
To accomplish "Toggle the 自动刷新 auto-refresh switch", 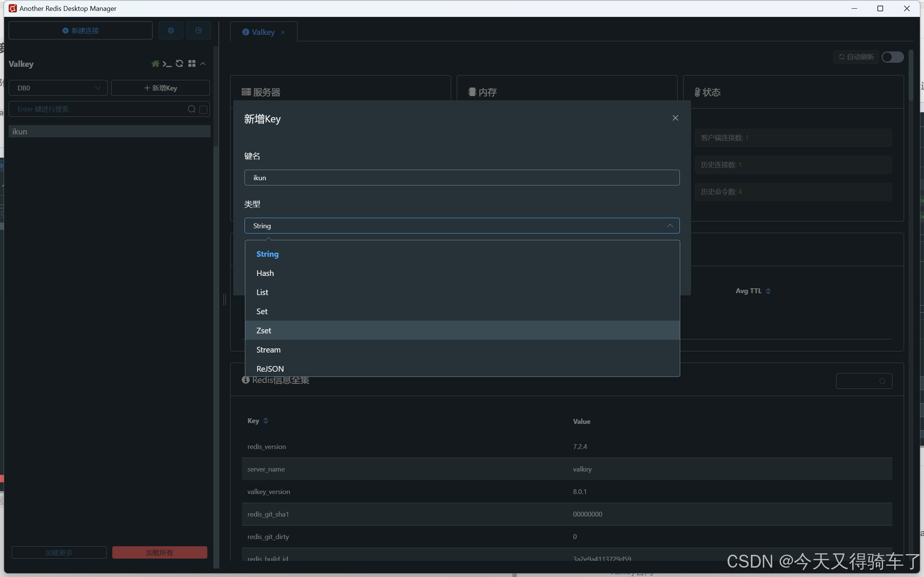I will (x=892, y=57).
